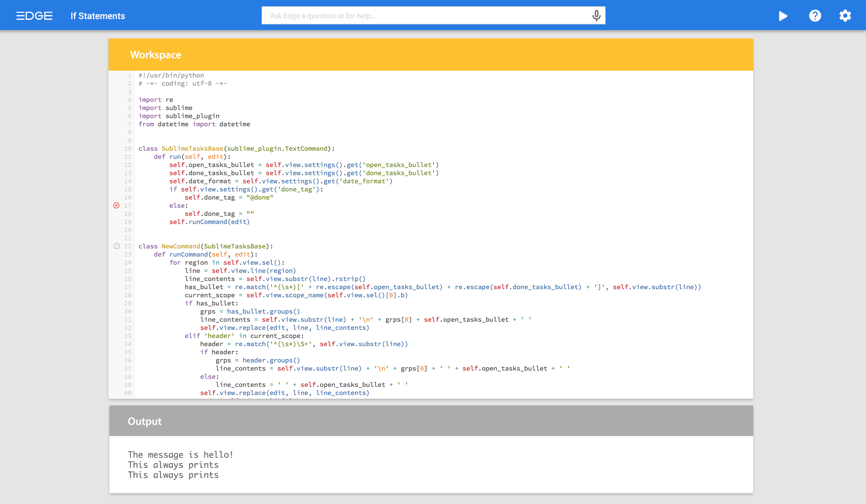Screen dimensions: 866x504
Task: Click the Workspace panel header
Action: 431,55
